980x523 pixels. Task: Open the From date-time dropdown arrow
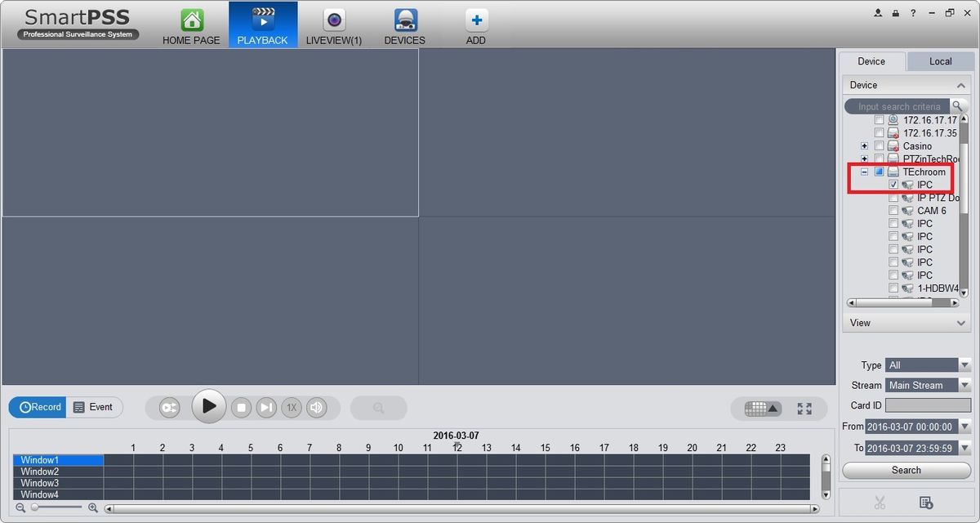click(964, 427)
